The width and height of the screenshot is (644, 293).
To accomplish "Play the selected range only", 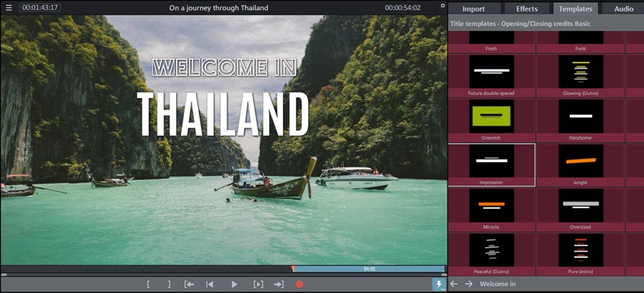I will pos(258,284).
